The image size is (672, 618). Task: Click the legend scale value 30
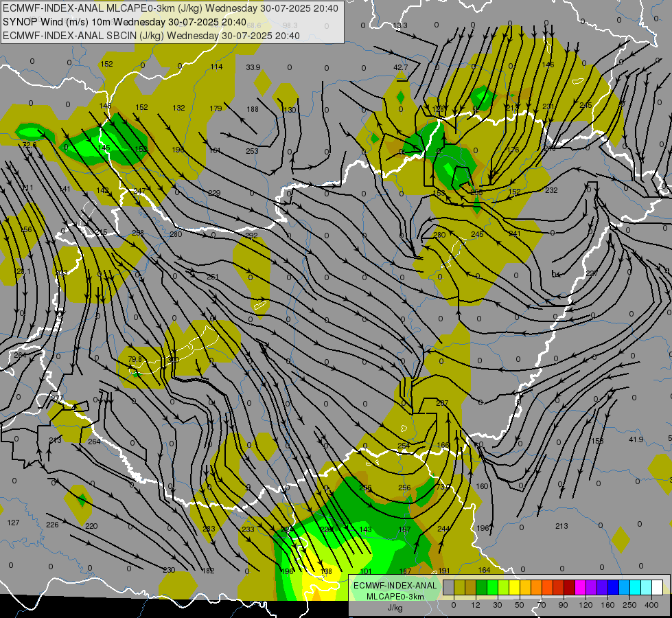click(498, 605)
